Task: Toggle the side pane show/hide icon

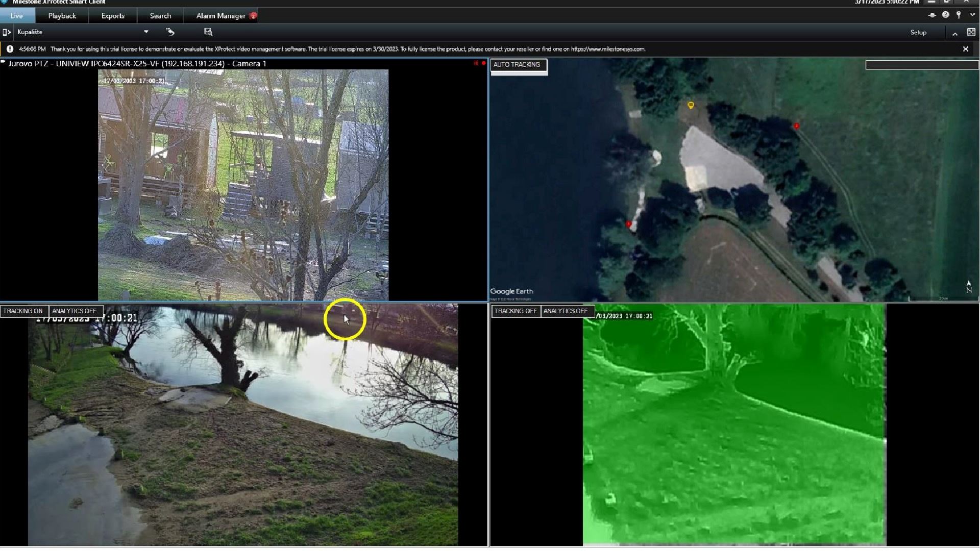Action: [7, 32]
